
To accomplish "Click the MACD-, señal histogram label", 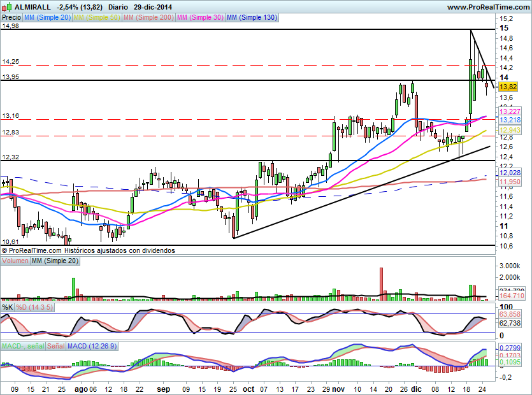I will click(x=24, y=345).
